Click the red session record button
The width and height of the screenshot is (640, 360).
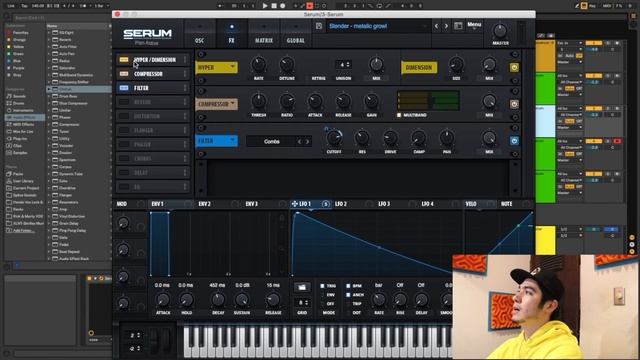coord(309,6)
